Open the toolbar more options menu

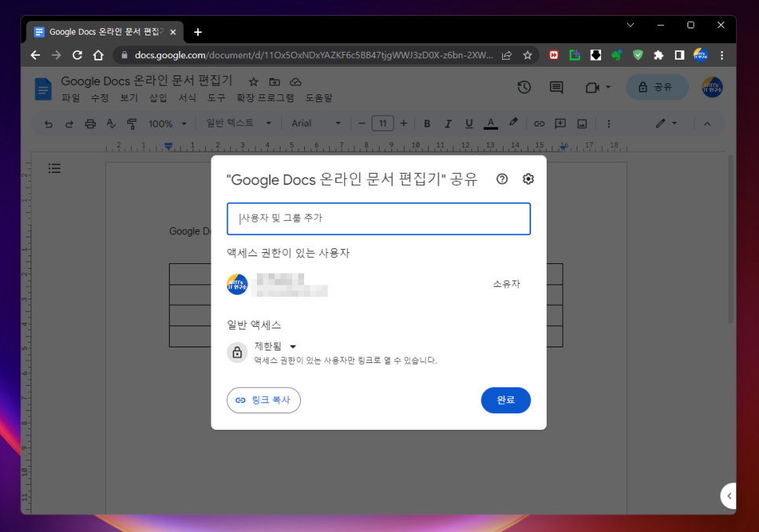[x=608, y=124]
